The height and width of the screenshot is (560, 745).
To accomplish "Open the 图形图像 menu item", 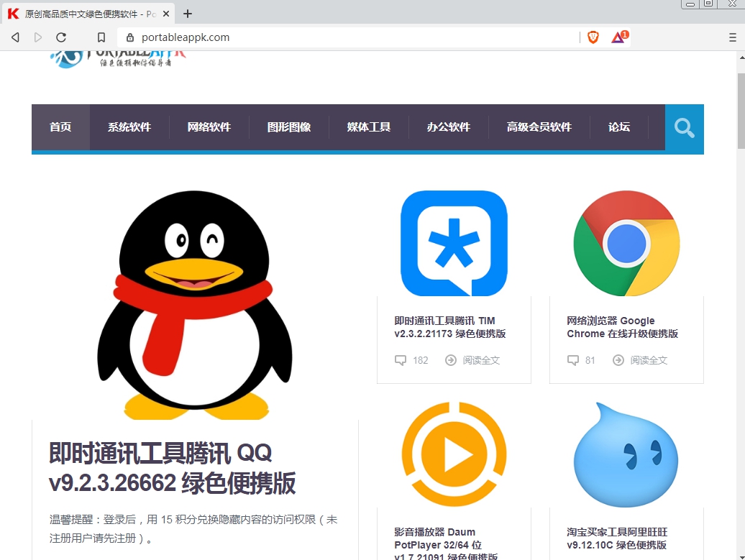I will click(x=289, y=127).
